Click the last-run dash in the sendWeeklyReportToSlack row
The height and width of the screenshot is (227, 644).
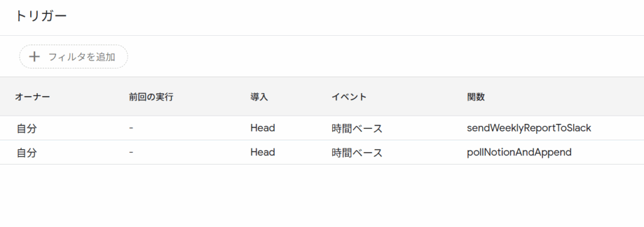pos(131,128)
